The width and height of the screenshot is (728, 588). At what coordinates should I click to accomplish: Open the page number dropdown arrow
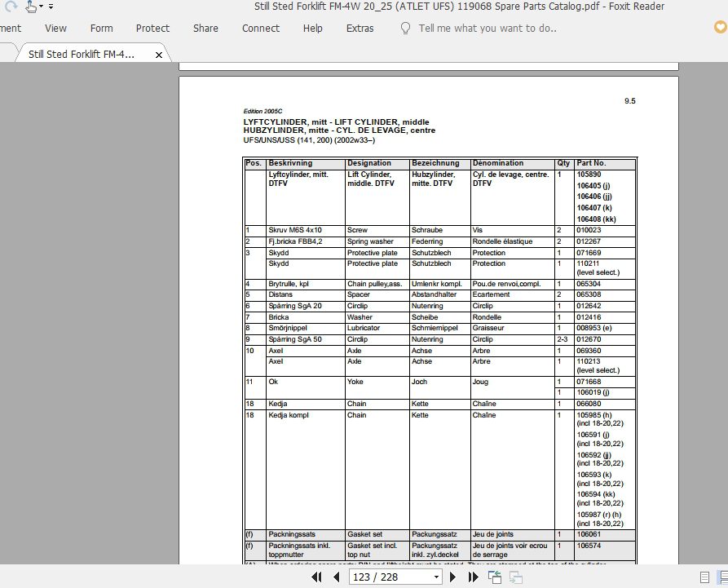(x=436, y=577)
